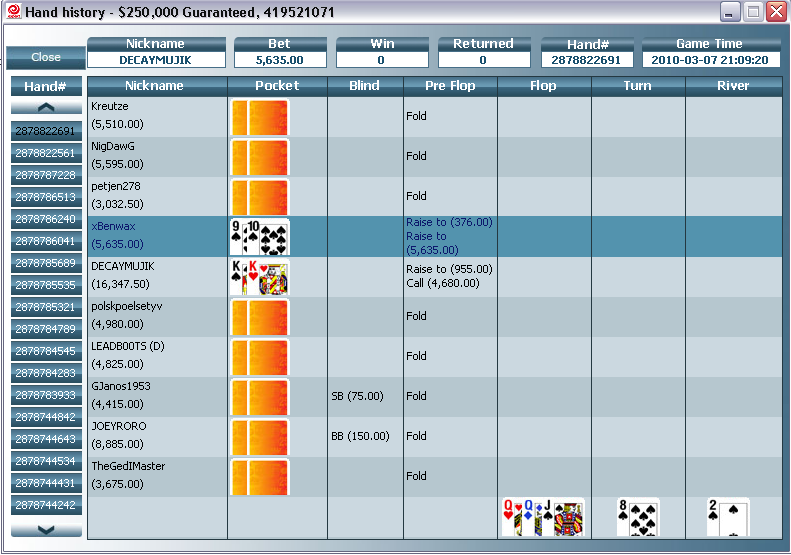Click the Turn column header
791x555 pixels.
[x=638, y=86]
